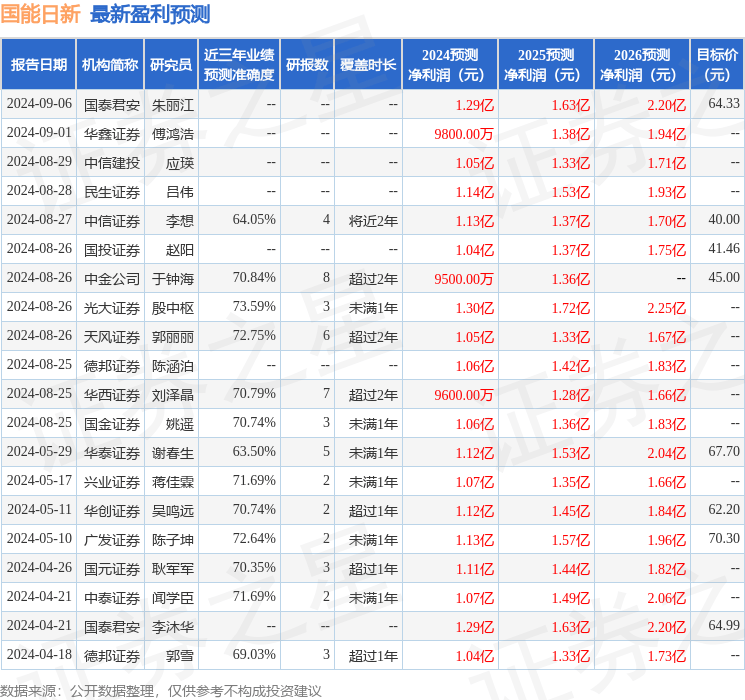This screenshot has height=700, width=745.
Task: Select the 研究员 column header
Action: coord(171,65)
